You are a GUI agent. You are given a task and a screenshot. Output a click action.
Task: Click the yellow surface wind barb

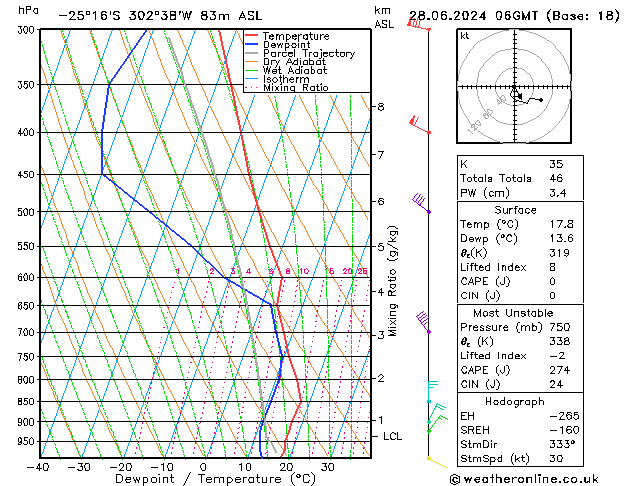[437, 462]
